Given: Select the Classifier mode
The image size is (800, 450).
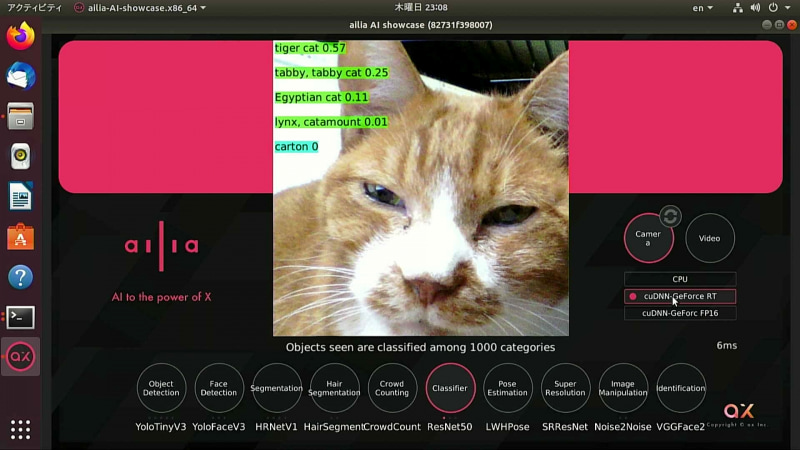Looking at the screenshot, I should coord(449,388).
